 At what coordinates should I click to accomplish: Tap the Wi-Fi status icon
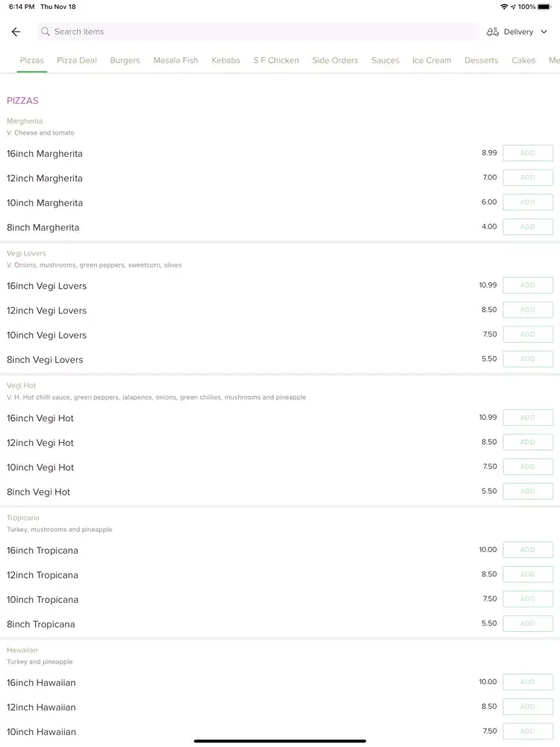click(504, 7)
